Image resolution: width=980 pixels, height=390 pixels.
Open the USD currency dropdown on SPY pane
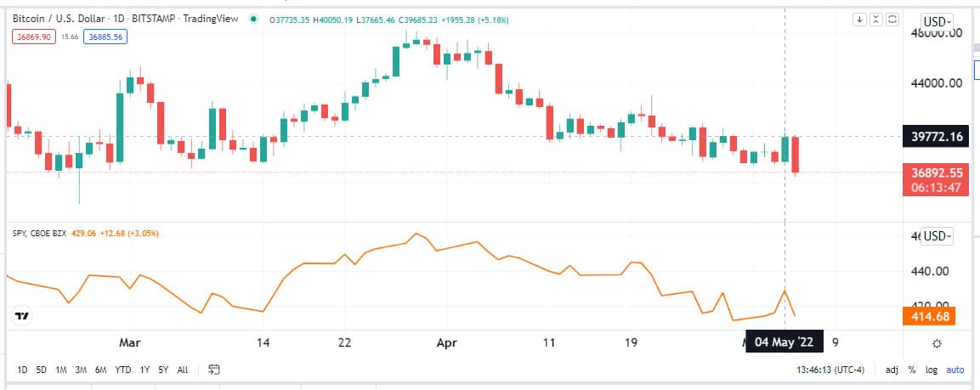coord(938,236)
